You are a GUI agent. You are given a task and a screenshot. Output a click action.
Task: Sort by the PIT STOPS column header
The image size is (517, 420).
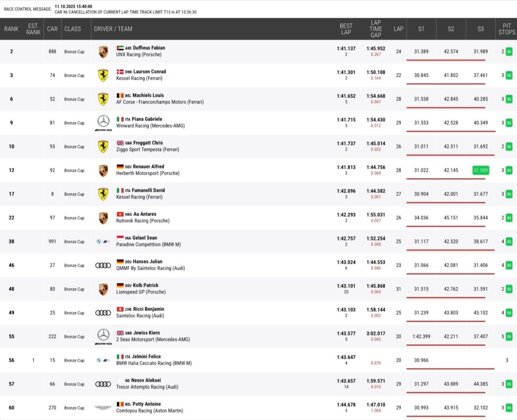pyautogui.click(x=506, y=29)
